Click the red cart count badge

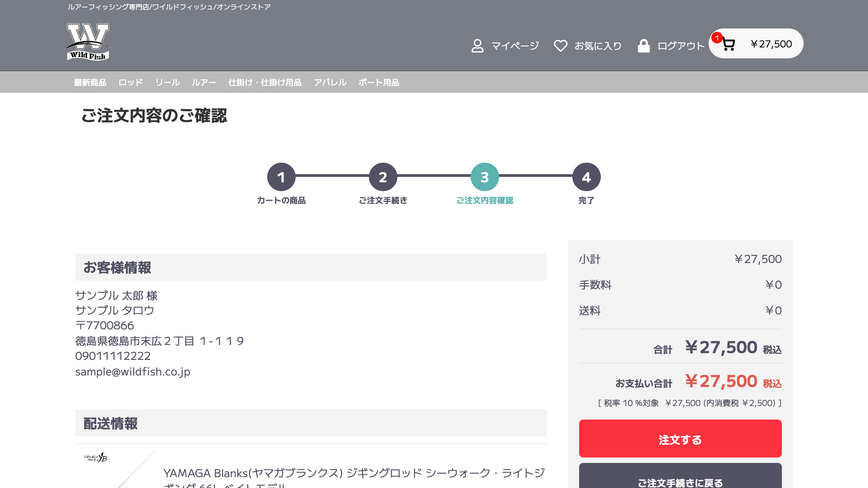717,38
